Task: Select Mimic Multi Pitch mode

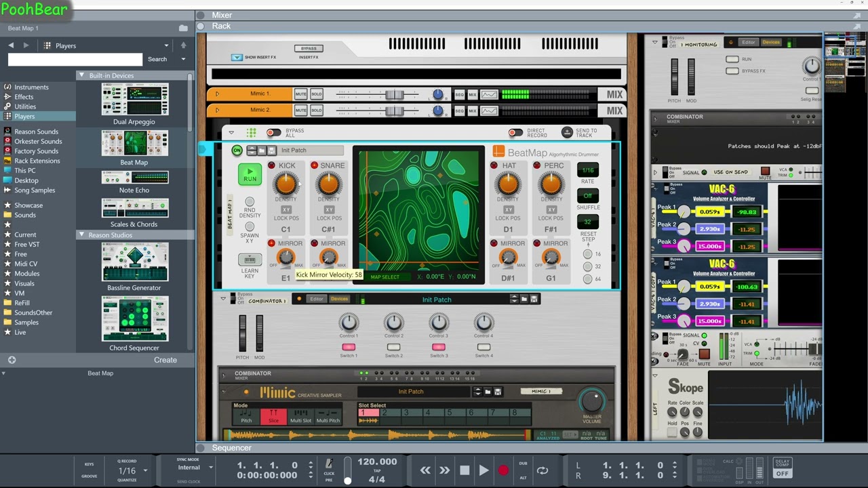Action: 328,416
